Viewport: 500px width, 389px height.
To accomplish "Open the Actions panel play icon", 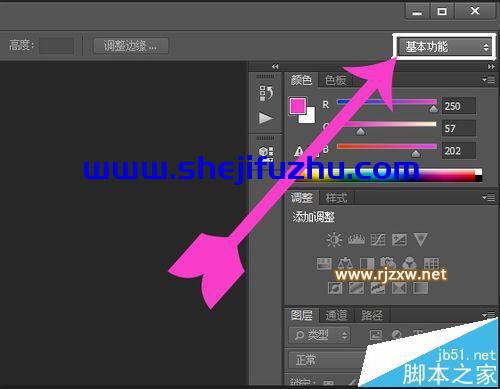I will click(266, 118).
